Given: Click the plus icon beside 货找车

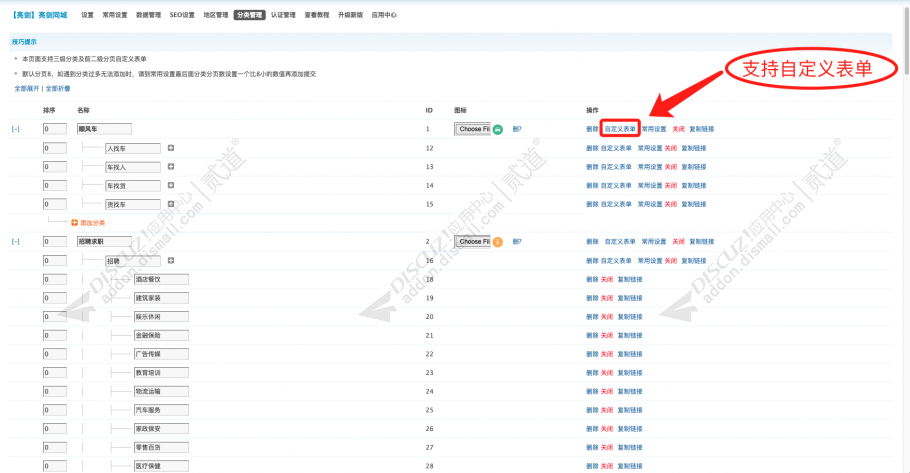Looking at the screenshot, I should point(171,204).
